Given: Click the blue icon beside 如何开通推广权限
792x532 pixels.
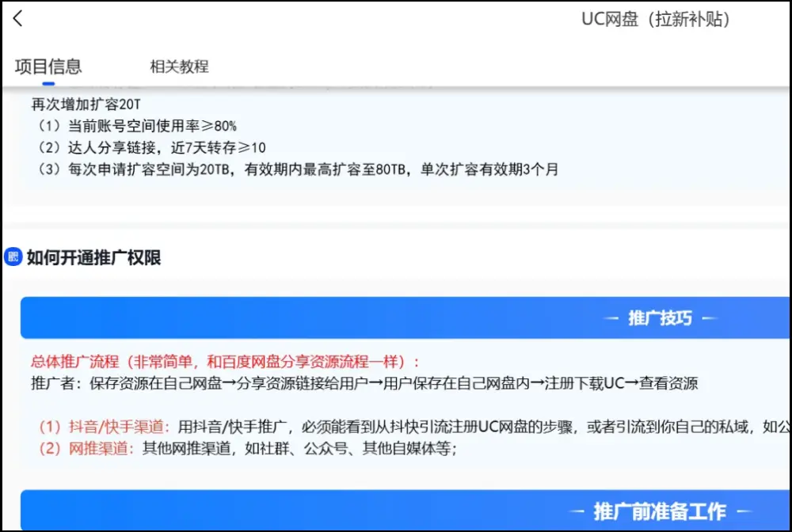Looking at the screenshot, I should 13,257.
